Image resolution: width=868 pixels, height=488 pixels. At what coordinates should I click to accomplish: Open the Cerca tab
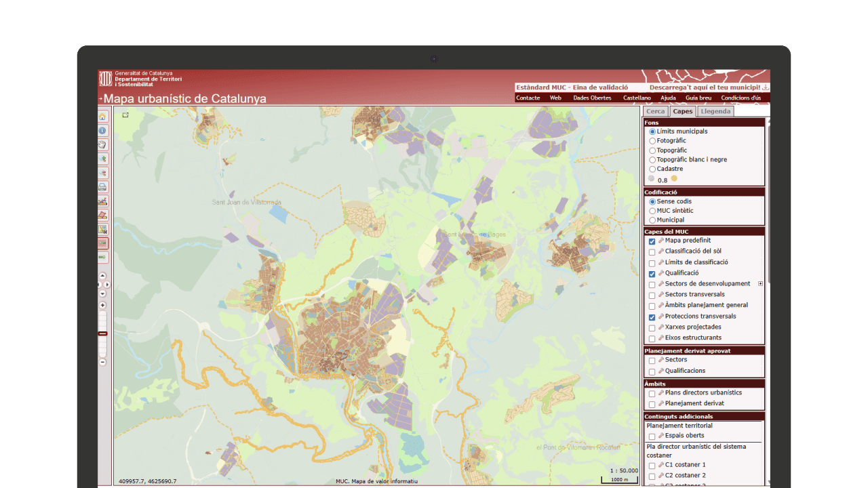655,111
